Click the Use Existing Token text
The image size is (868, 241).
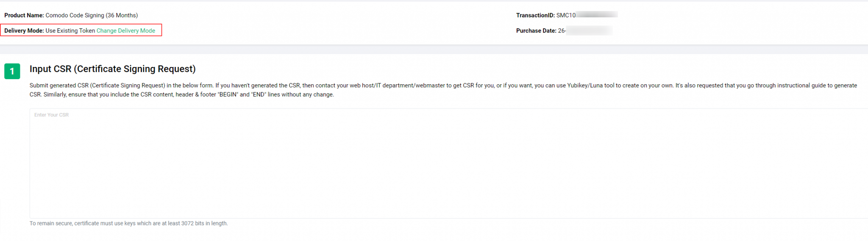pos(70,31)
